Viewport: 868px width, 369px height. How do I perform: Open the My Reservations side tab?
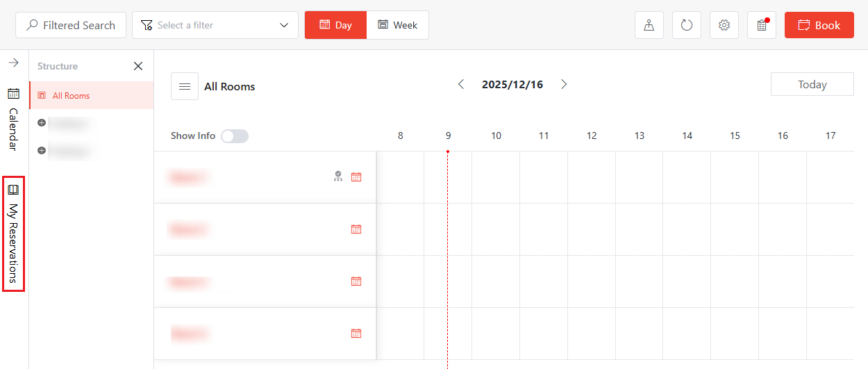click(x=13, y=233)
